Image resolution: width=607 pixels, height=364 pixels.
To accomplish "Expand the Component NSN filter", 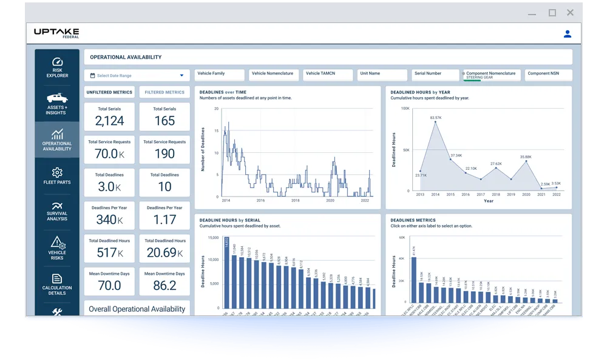I will [548, 75].
